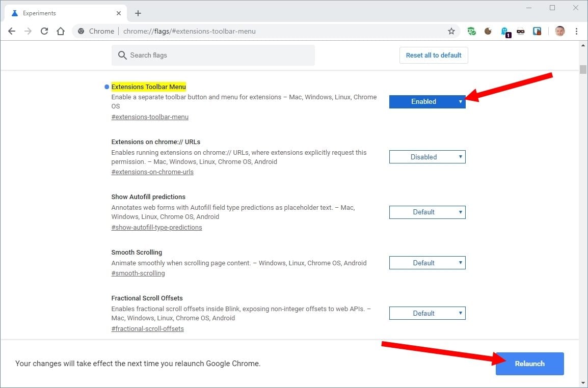Open the masked incognito-style extension icon

pos(521,32)
